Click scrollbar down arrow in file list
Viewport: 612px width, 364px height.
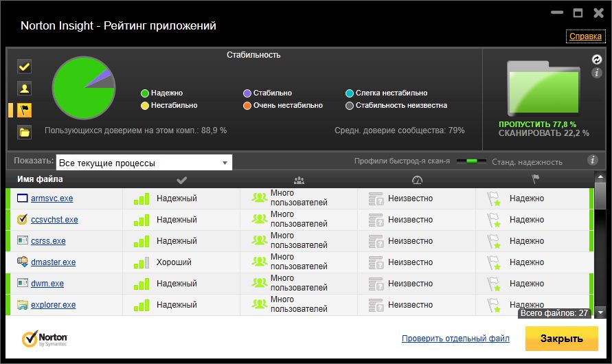click(600, 312)
